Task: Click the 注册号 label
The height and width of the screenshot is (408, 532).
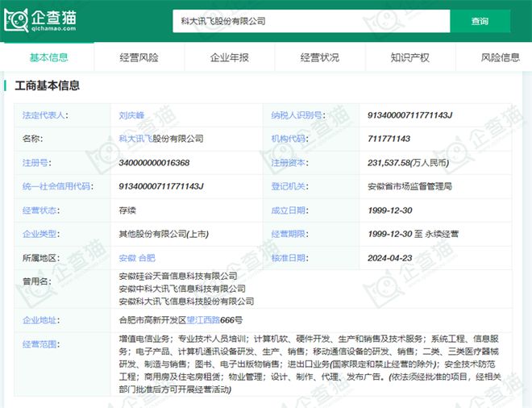Action: click(x=36, y=163)
